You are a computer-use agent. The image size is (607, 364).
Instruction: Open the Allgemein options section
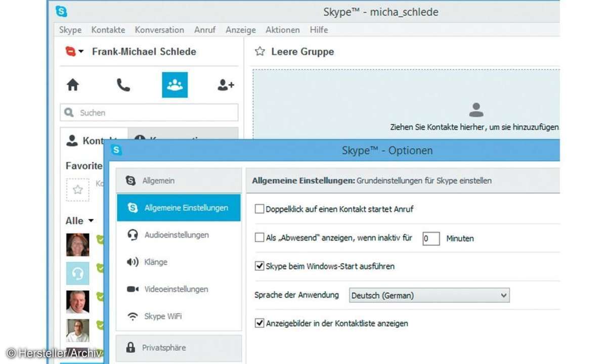point(179,180)
